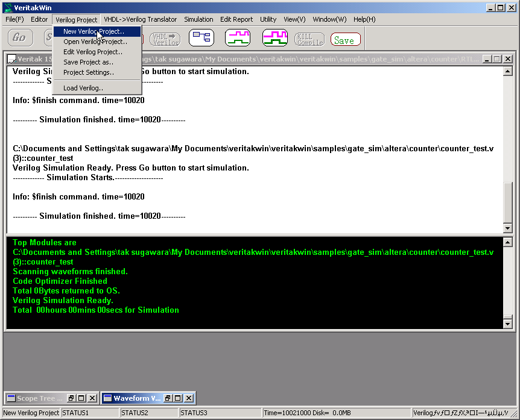Click the black console pane scroll-down arrow

click(508, 324)
